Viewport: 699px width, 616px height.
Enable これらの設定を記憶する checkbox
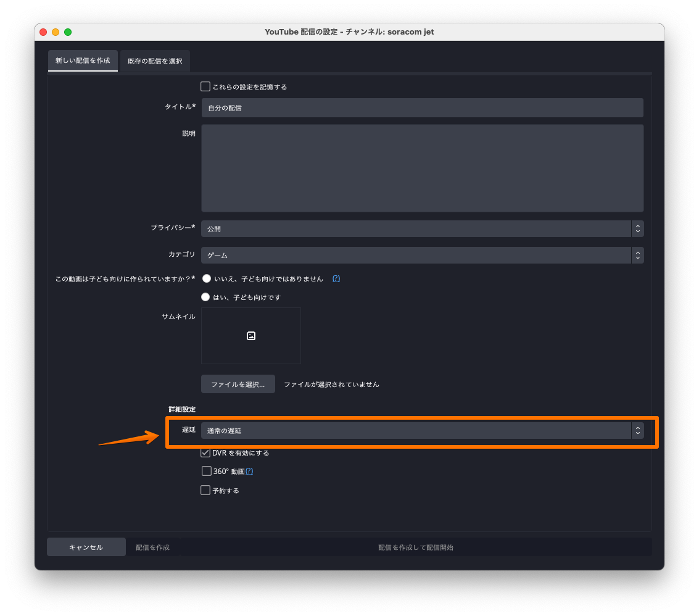(x=205, y=86)
